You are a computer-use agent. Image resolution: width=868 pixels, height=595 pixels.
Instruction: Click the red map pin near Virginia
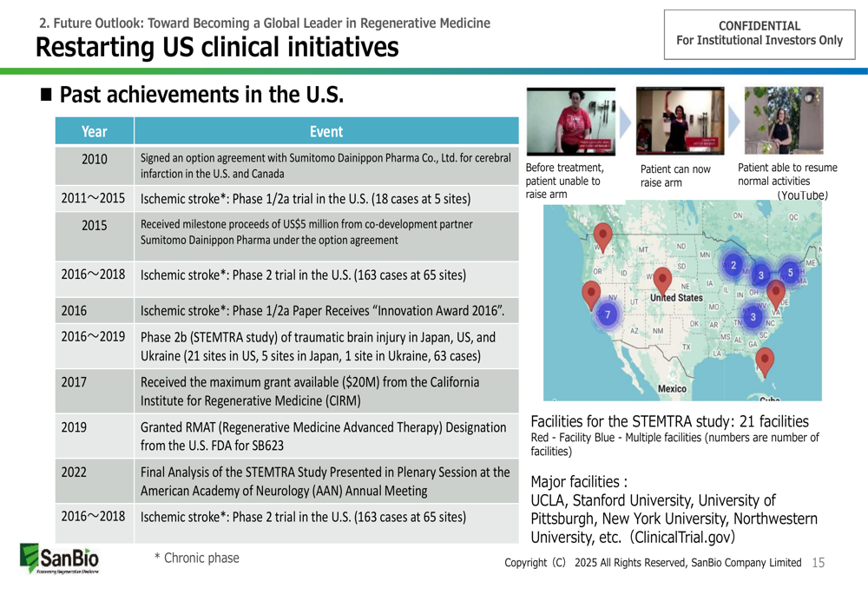777,292
